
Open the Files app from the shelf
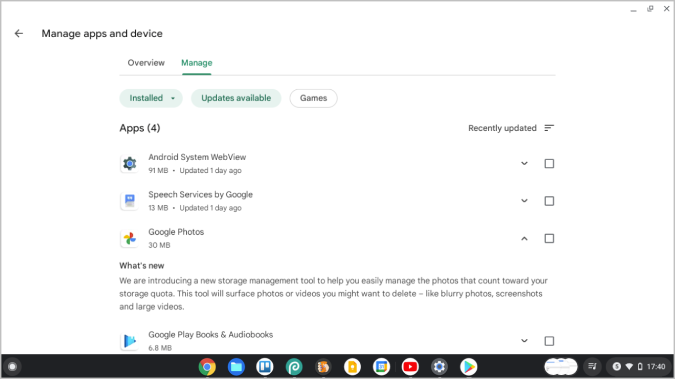click(236, 367)
